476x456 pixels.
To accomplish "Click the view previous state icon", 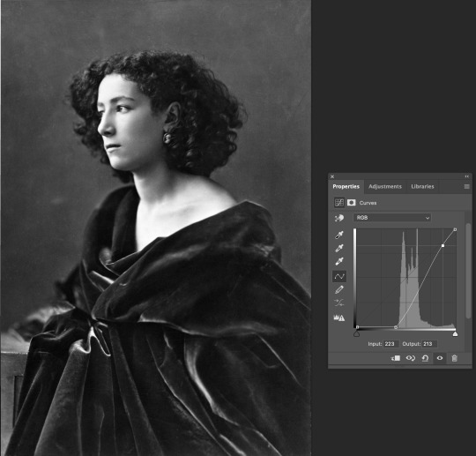I will pos(411,358).
